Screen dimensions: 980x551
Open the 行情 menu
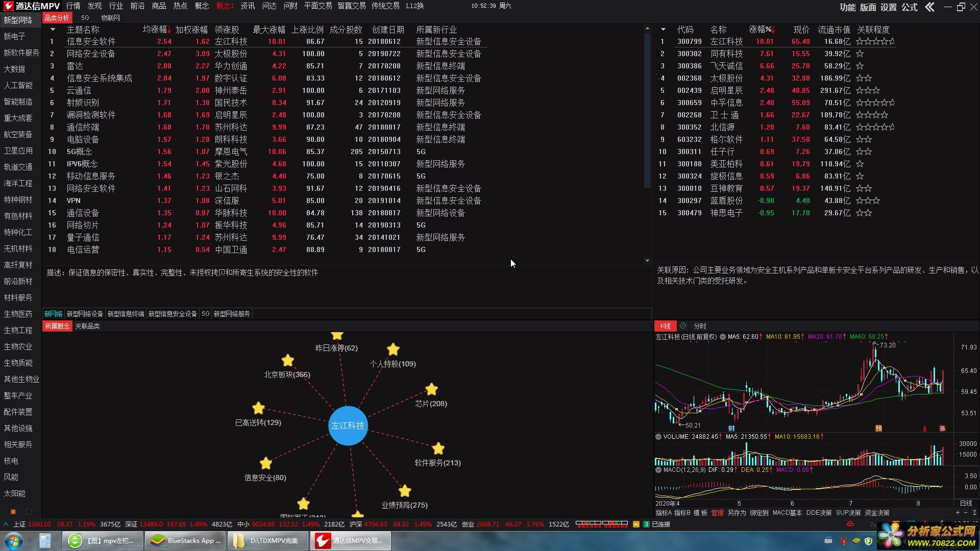point(73,6)
